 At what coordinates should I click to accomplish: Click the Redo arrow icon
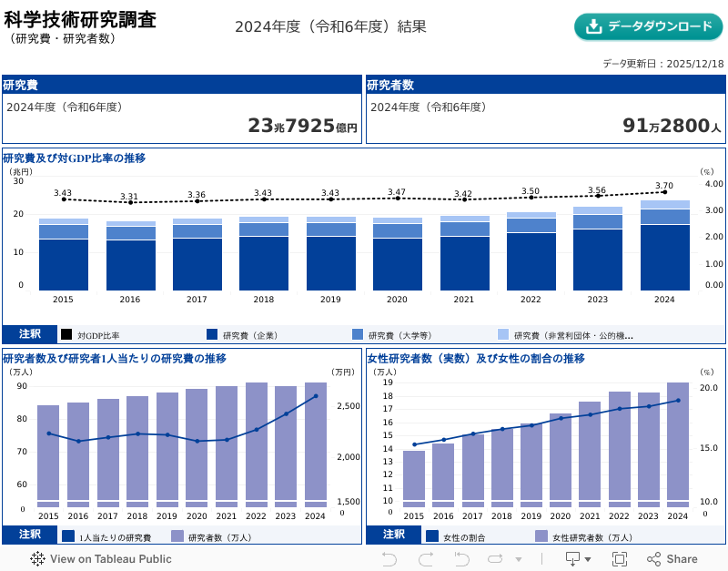425,559
